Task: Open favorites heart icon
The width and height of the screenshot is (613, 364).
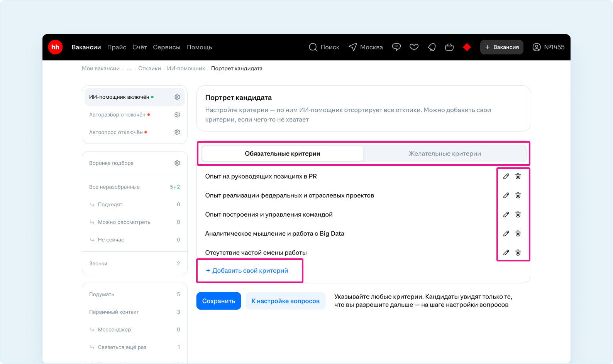Action: click(414, 47)
